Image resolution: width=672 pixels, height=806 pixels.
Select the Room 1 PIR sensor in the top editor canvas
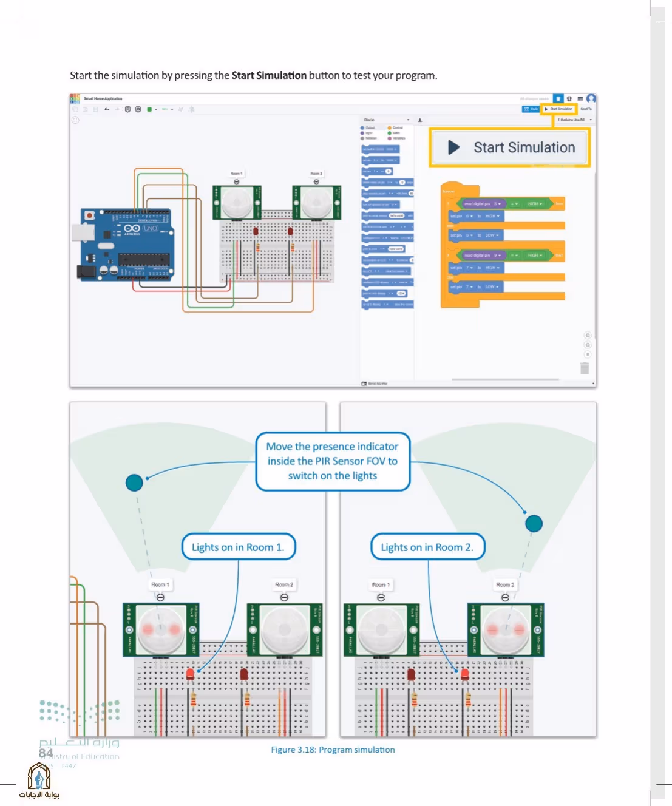[237, 202]
